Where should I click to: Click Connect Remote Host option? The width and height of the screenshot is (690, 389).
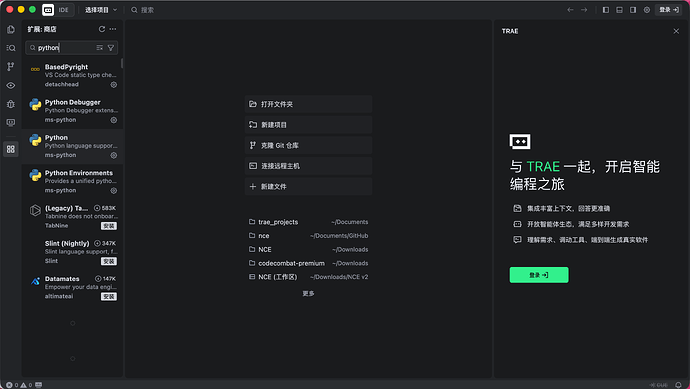308,166
